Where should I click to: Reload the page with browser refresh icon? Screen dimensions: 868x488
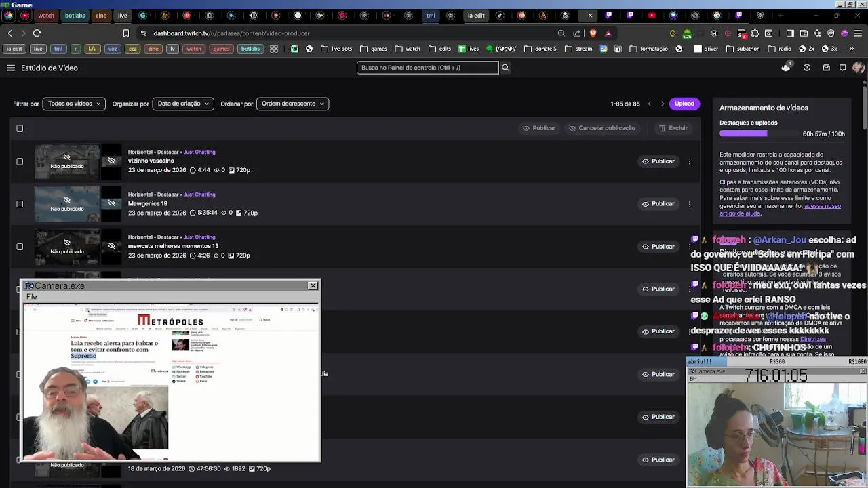(37, 33)
